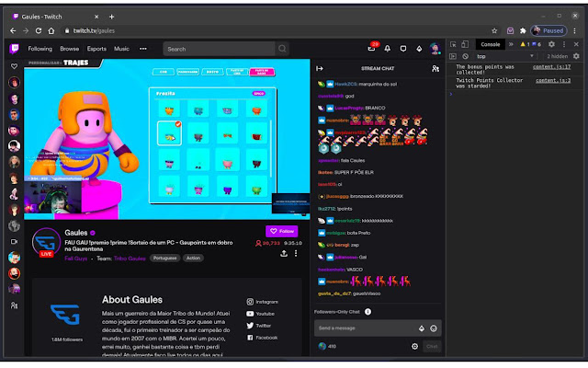Image resolution: width=588 pixels, height=368 pixels.
Task: Go back in browser history
Action: point(13,30)
